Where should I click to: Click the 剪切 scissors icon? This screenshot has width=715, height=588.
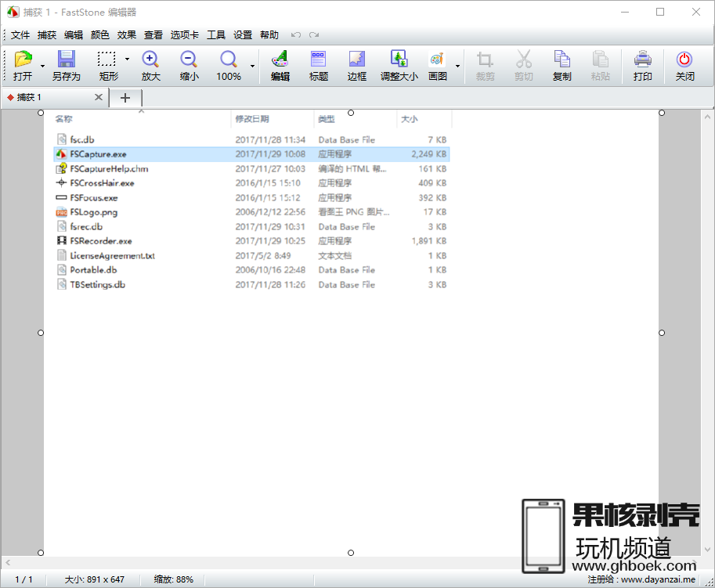click(523, 66)
